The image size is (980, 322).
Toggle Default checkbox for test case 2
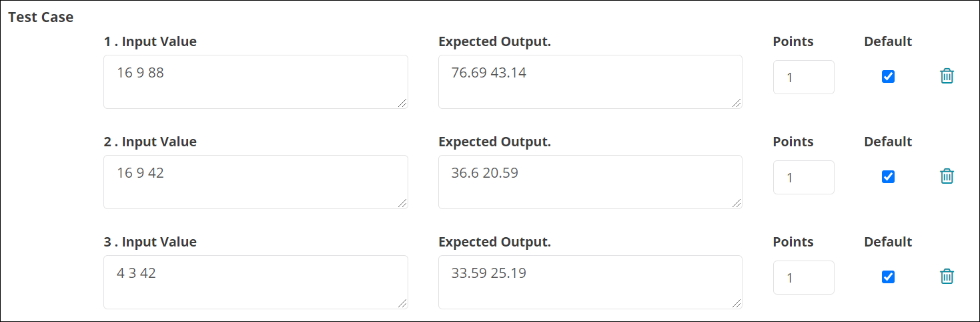pyautogui.click(x=888, y=177)
